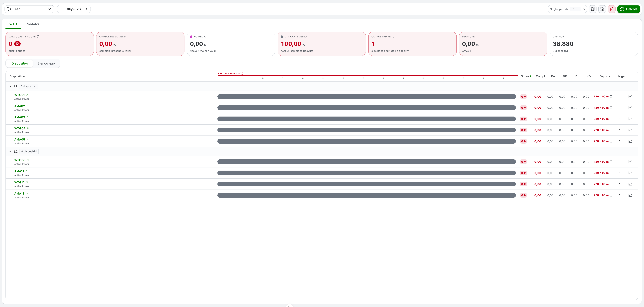Click info icon beside Outage Impianto label
This screenshot has height=307, width=644.
click(242, 74)
